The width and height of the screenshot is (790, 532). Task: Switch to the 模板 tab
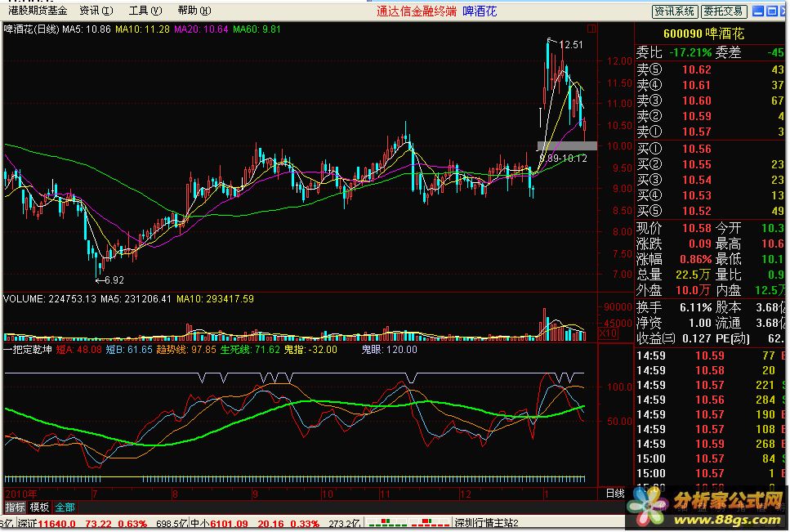39,507
